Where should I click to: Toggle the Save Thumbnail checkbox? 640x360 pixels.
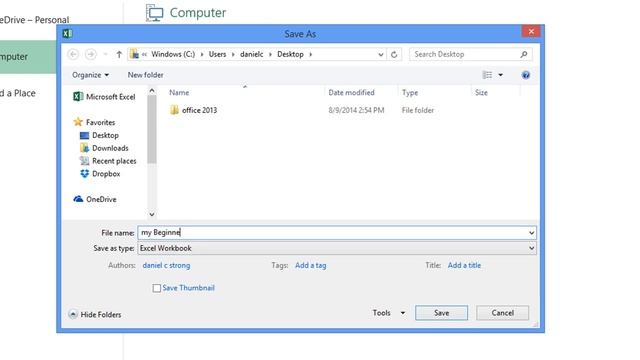(x=156, y=288)
